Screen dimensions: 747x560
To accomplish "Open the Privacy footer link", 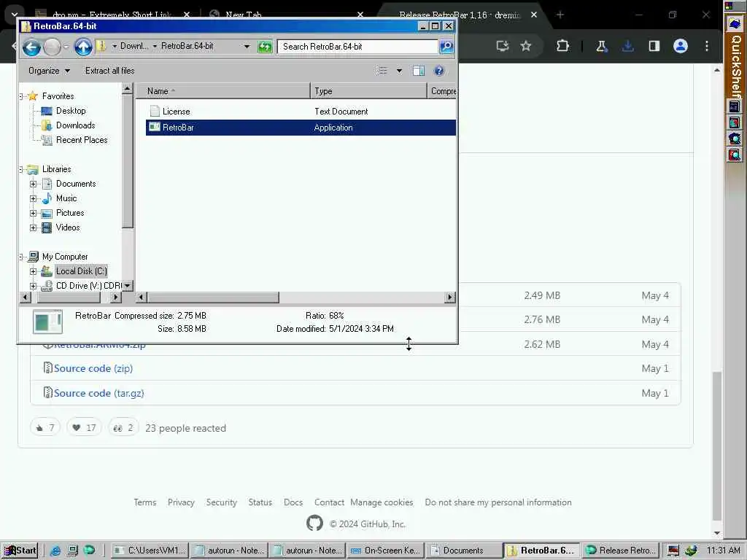I will [181, 502].
